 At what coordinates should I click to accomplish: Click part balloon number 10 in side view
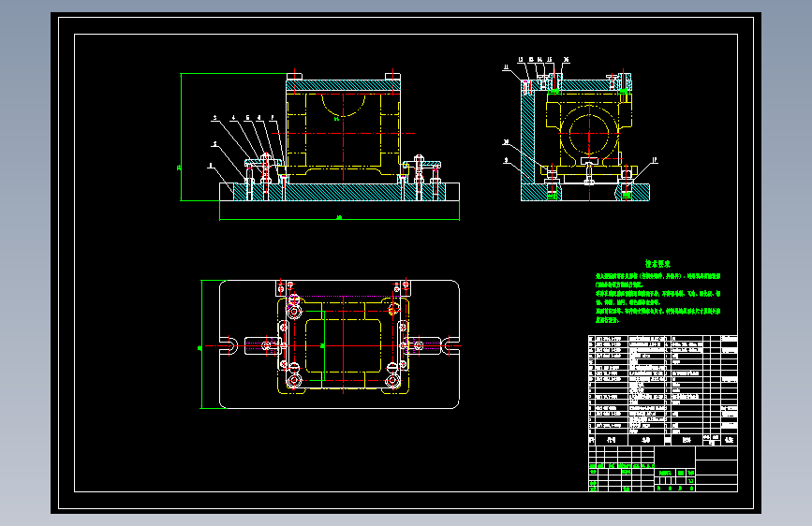pyautogui.click(x=507, y=142)
